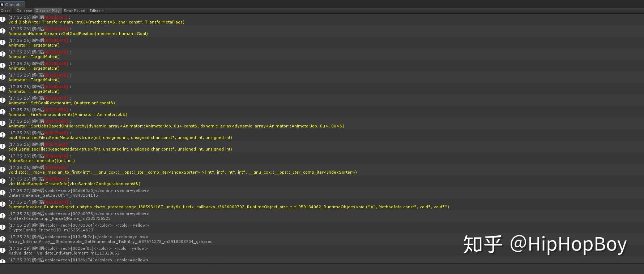Select the std::__move_median_to_first log row

point(182,172)
